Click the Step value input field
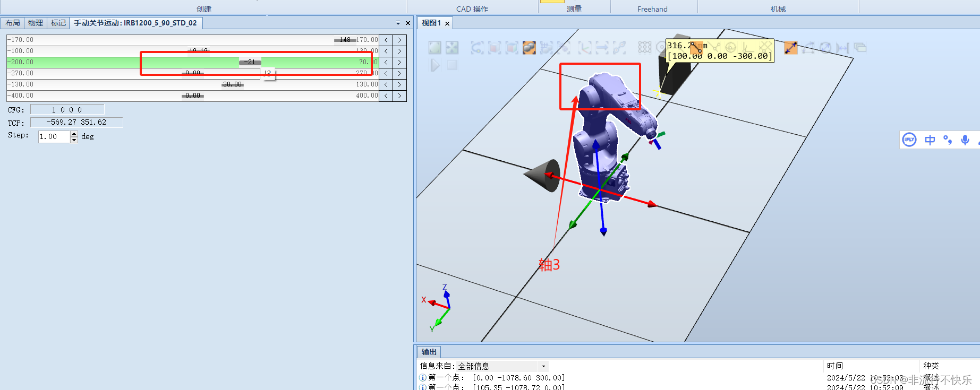 click(54, 137)
